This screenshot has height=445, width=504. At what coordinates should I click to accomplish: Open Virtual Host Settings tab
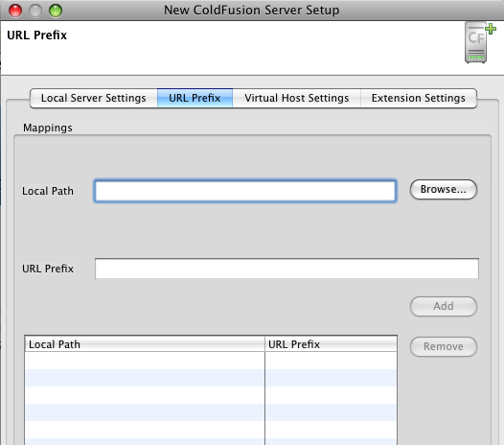(297, 98)
